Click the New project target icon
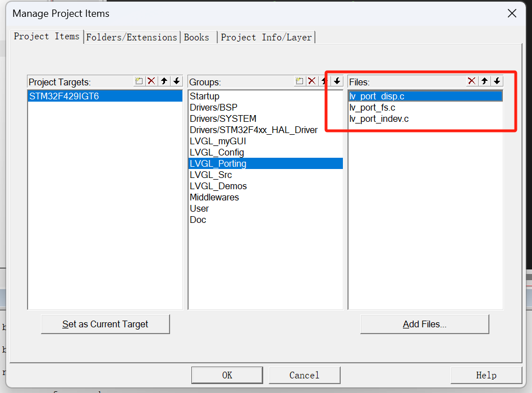The height and width of the screenshot is (393, 532). point(139,81)
